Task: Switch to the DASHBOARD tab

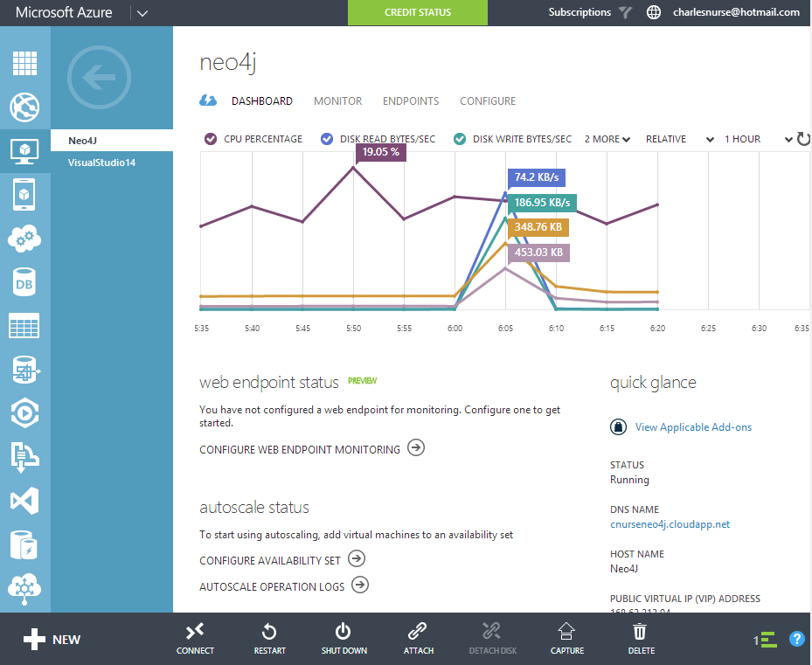Action: (262, 101)
